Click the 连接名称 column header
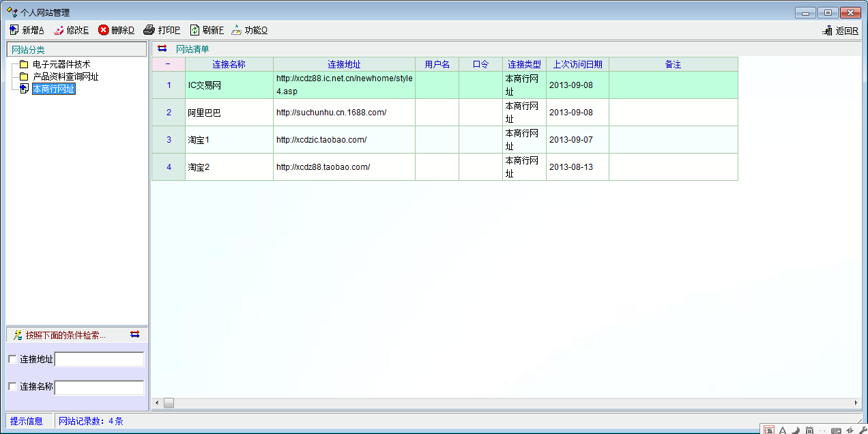Image resolution: width=868 pixels, height=434 pixels. point(229,64)
